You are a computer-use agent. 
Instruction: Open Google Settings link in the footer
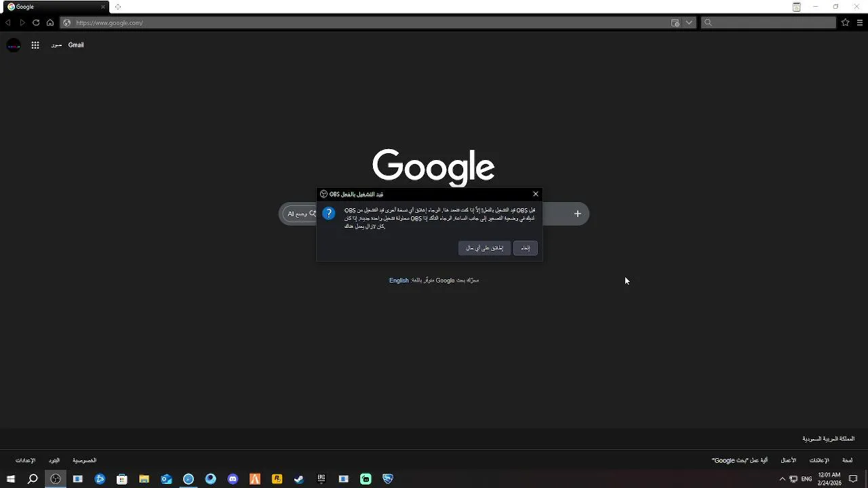click(26, 460)
